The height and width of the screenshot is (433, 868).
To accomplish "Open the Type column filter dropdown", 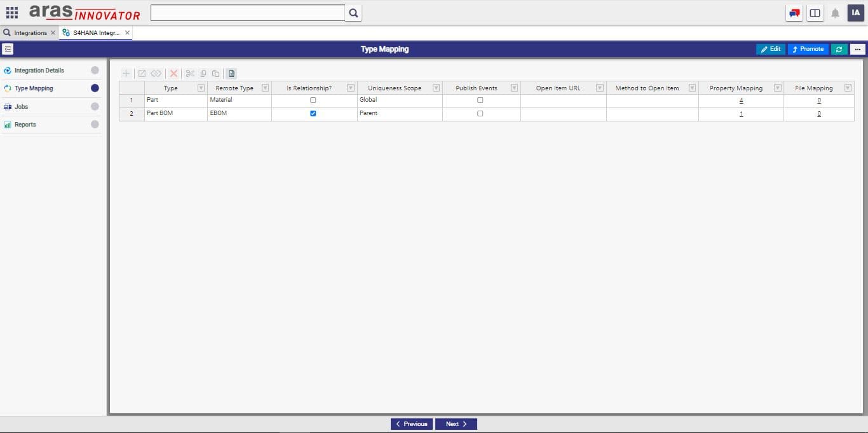I will [x=201, y=88].
